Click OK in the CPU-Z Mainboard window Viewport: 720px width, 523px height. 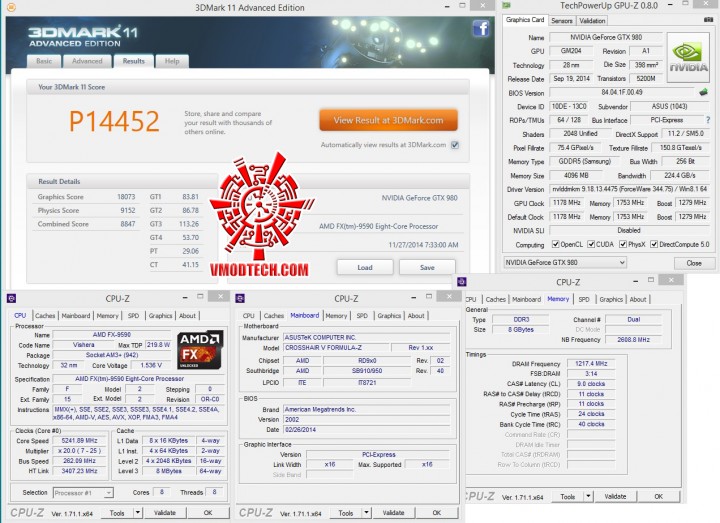coord(437,512)
